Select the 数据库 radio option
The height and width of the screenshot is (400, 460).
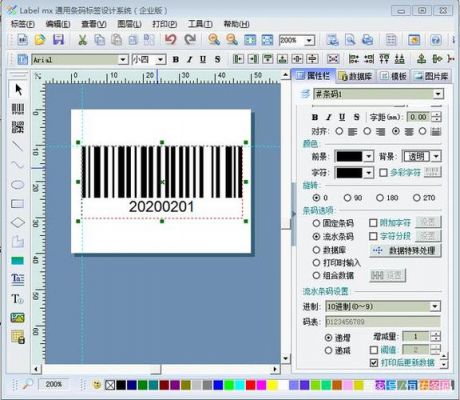[x=316, y=250]
